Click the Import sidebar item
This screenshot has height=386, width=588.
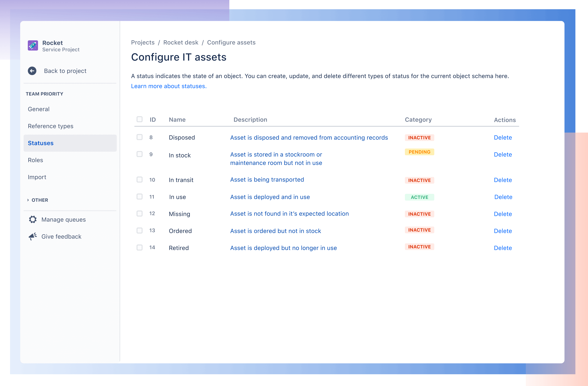click(37, 177)
